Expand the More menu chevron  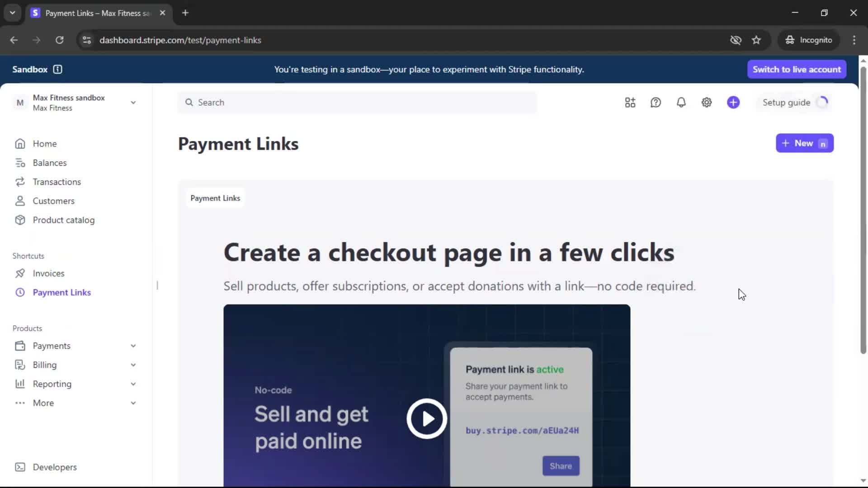pos(133,403)
